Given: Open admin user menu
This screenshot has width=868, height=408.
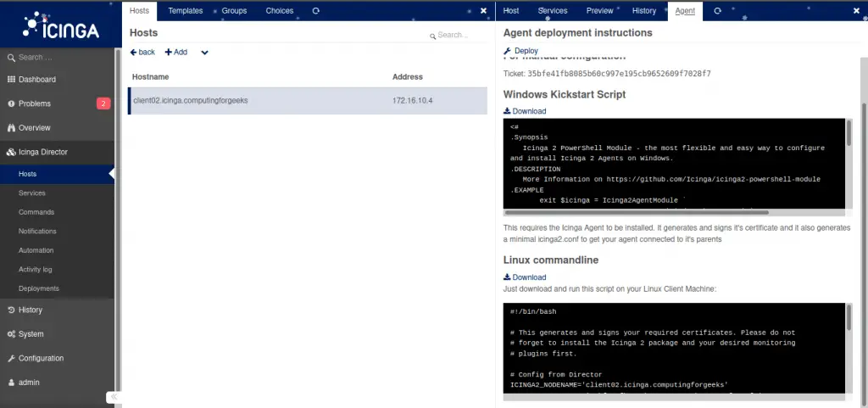Looking at the screenshot, I should coord(29,383).
